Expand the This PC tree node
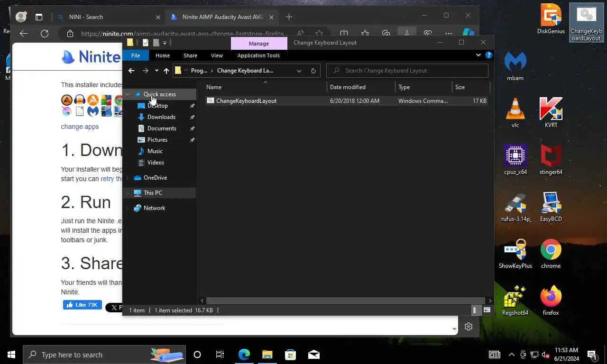The height and width of the screenshot is (364, 607). [x=127, y=193]
